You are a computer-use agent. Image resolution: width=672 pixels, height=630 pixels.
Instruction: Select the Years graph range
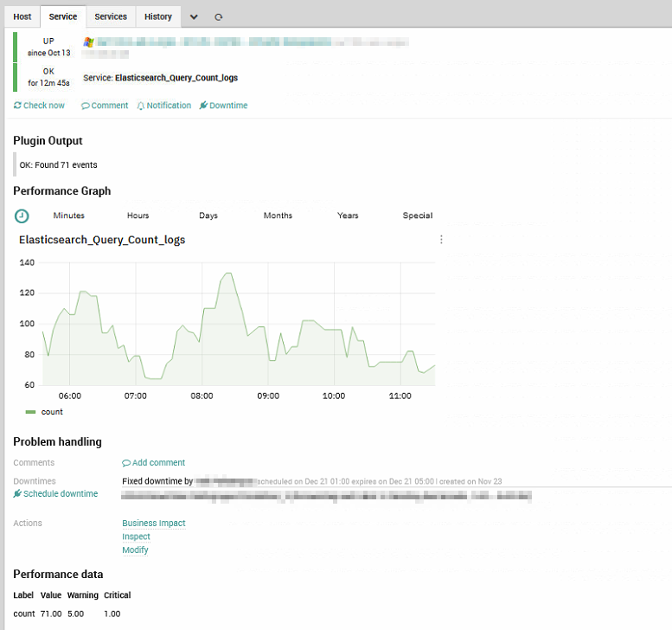click(348, 215)
